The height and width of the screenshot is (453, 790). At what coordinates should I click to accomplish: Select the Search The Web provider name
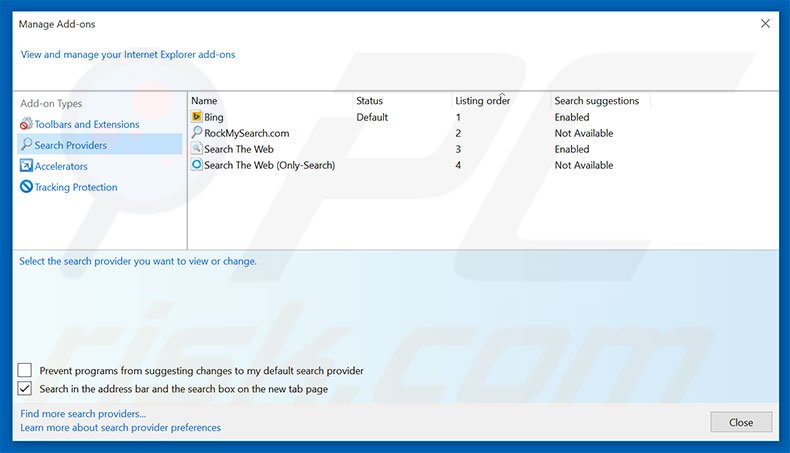pos(239,149)
